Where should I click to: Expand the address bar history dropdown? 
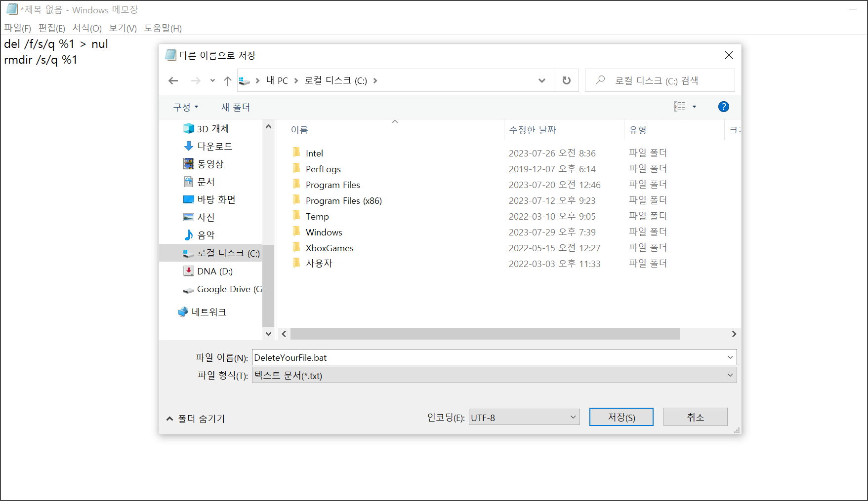point(542,80)
